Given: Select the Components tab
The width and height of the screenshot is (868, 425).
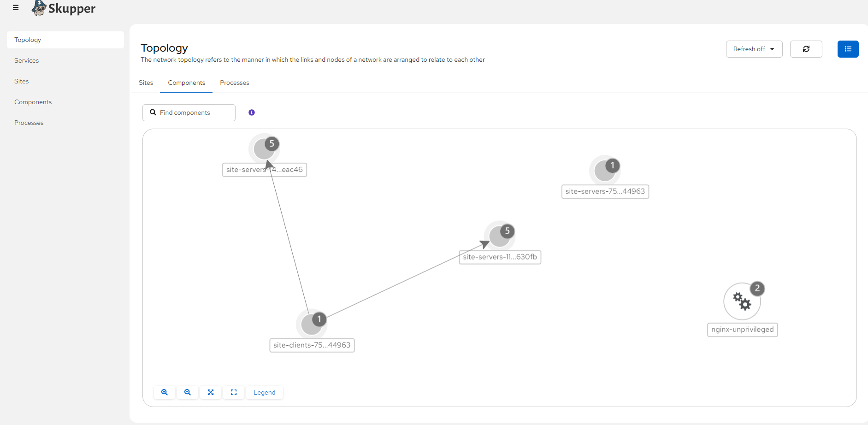Looking at the screenshot, I should tap(186, 83).
